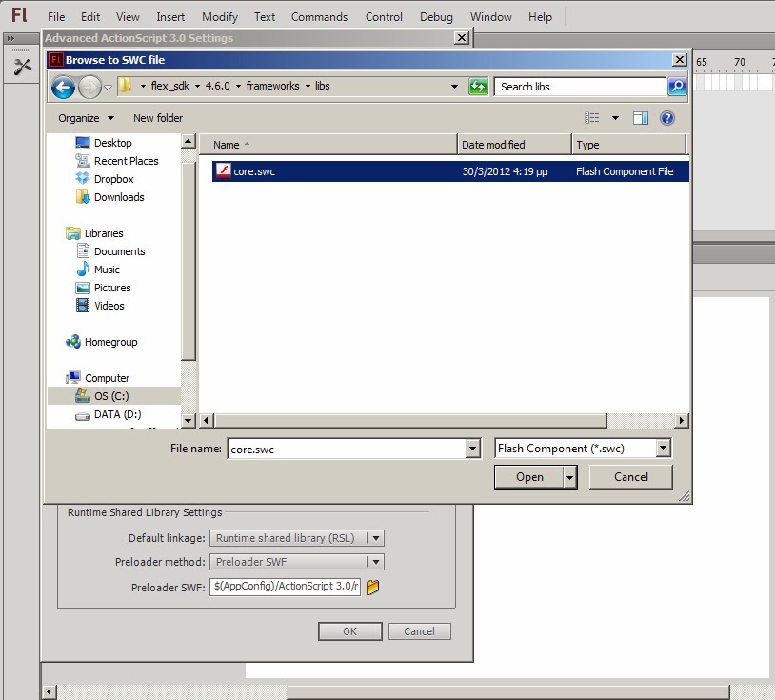Click the Preloader SWF path field
Screen dimensions: 775x700
[x=285, y=587]
